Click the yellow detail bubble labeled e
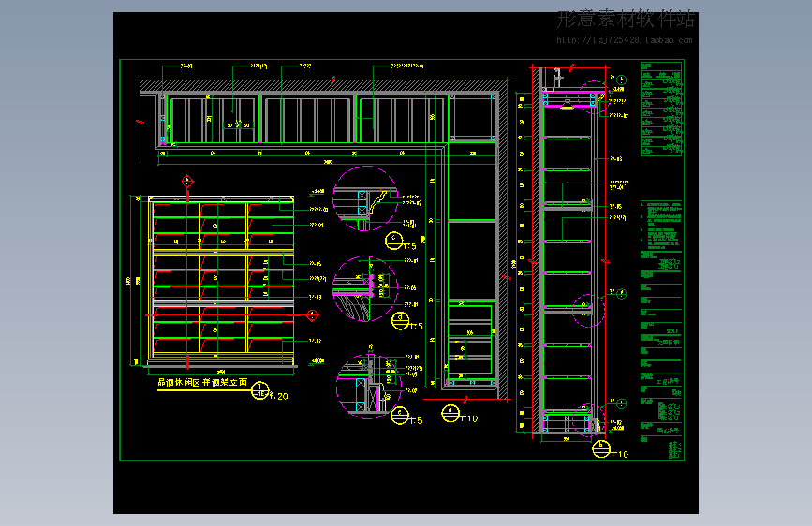812x526 pixels. tap(400, 416)
